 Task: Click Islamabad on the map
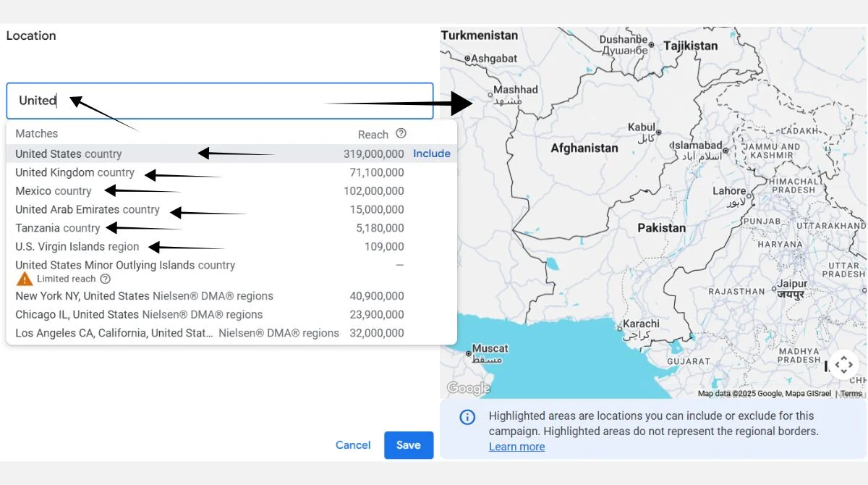tap(698, 145)
